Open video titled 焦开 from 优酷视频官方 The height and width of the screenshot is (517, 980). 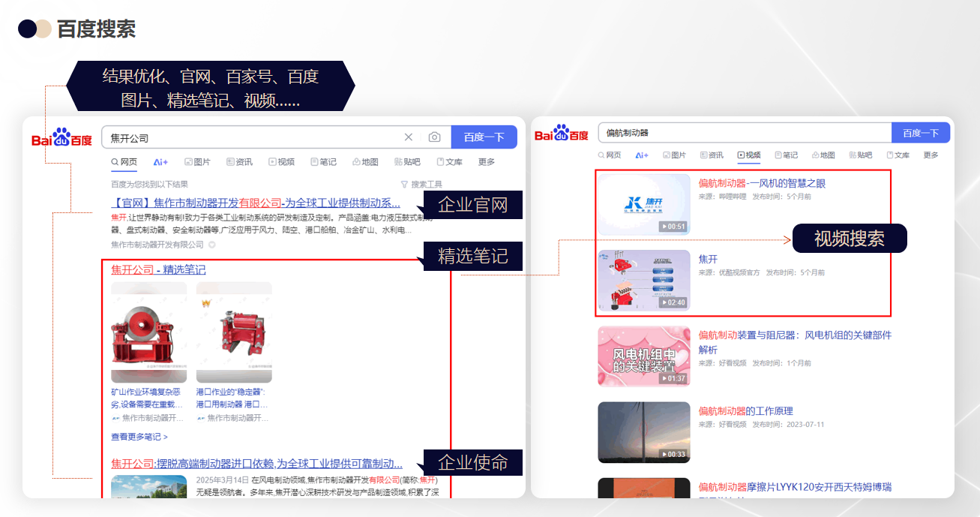[708, 259]
